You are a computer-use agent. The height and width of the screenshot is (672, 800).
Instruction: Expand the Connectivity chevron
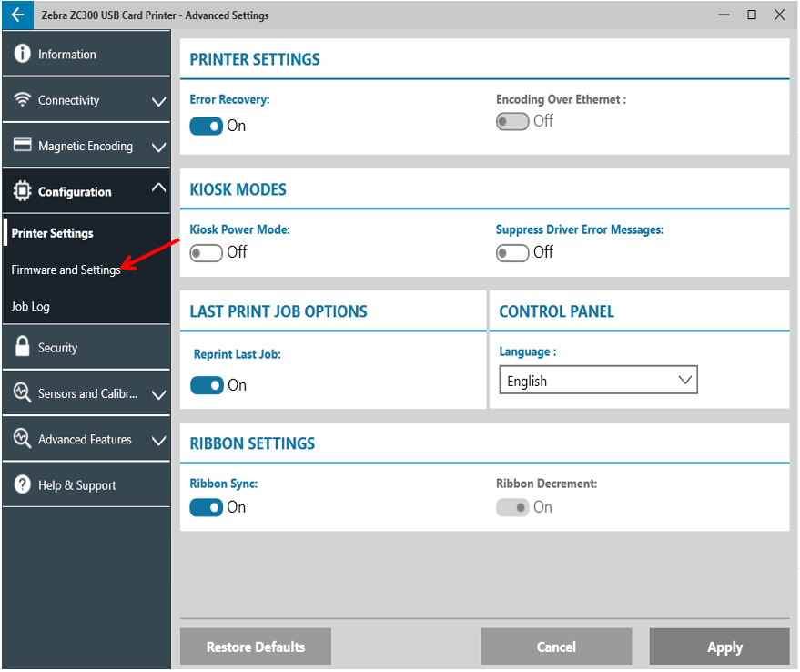[158, 101]
